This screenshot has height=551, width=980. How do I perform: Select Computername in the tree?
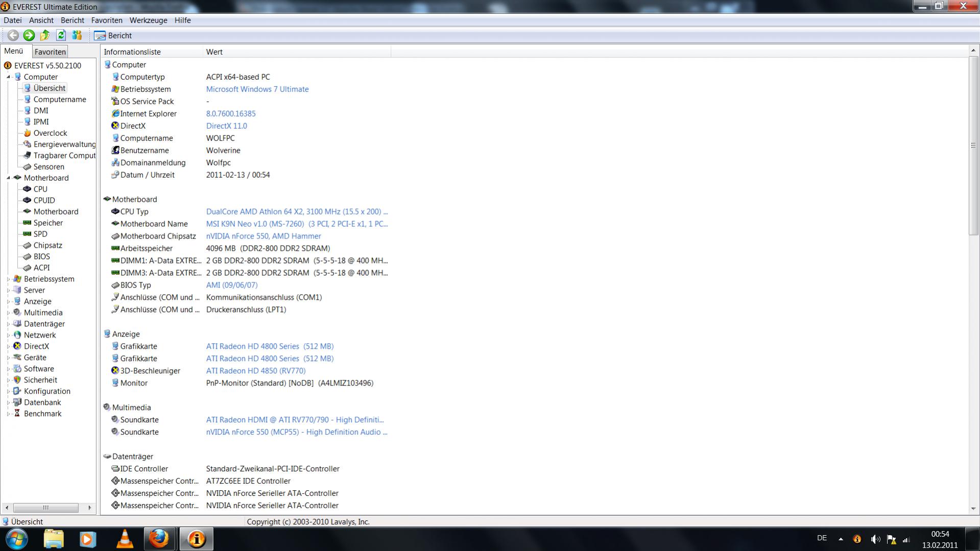pos(60,99)
